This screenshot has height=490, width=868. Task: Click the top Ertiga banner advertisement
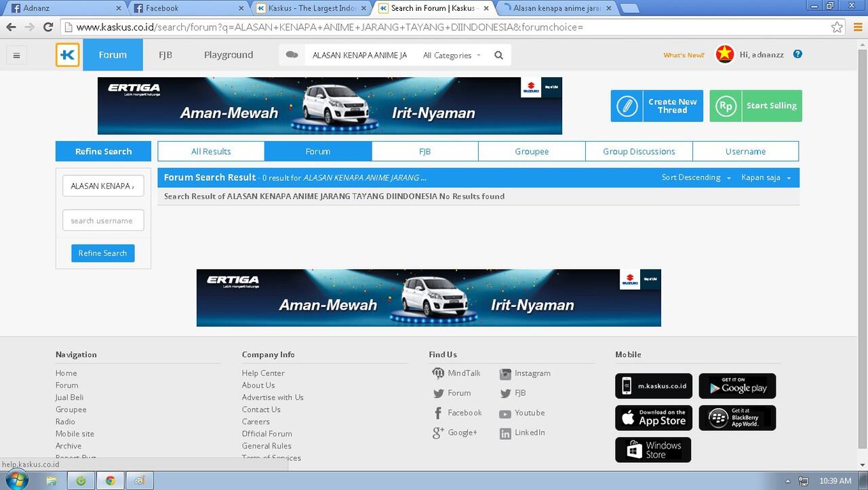pyautogui.click(x=330, y=106)
